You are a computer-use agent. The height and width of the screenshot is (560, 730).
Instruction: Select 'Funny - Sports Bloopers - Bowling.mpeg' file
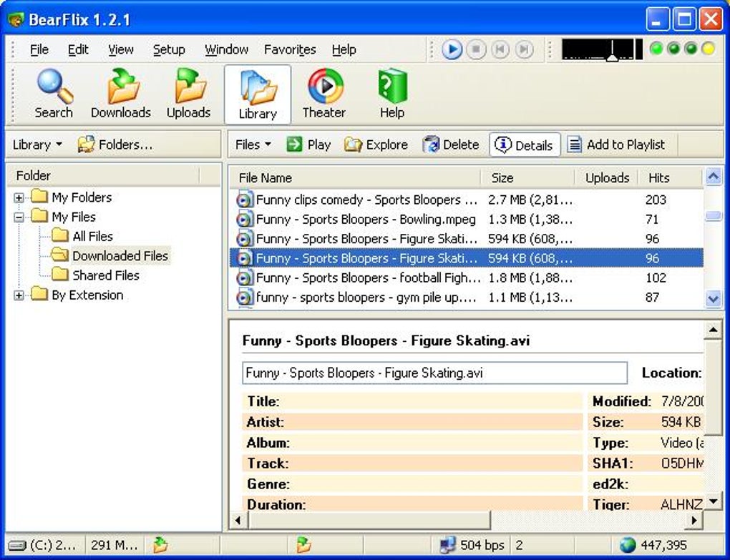[x=466, y=220]
